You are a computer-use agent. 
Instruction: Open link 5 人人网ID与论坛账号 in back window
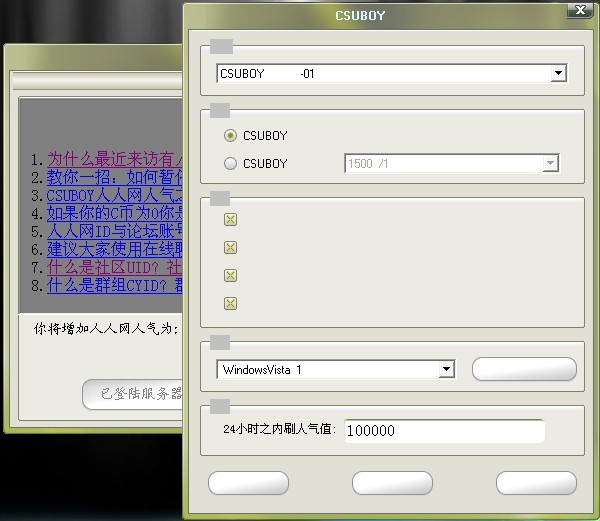tap(114, 231)
